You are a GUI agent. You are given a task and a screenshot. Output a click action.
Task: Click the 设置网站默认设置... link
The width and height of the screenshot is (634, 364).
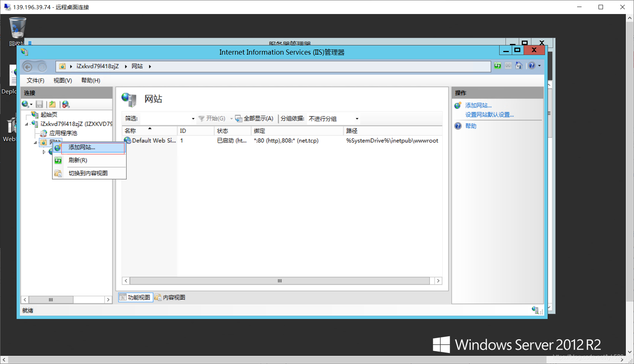[x=489, y=114]
